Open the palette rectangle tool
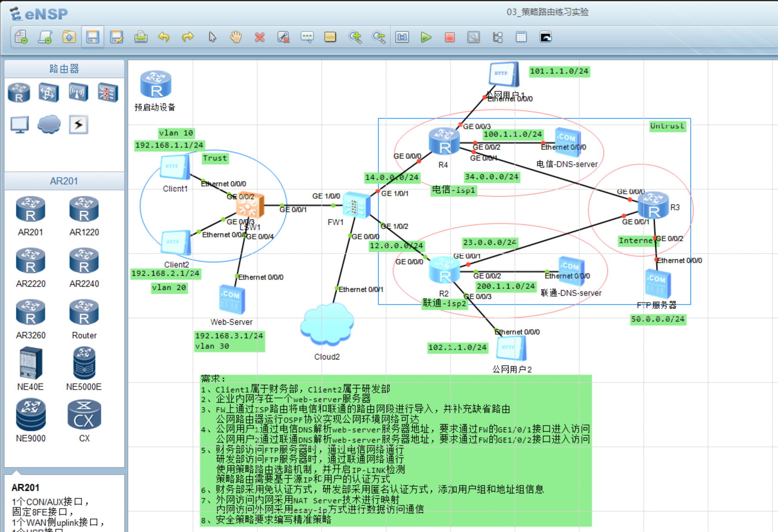778x532 pixels. pyautogui.click(x=330, y=37)
